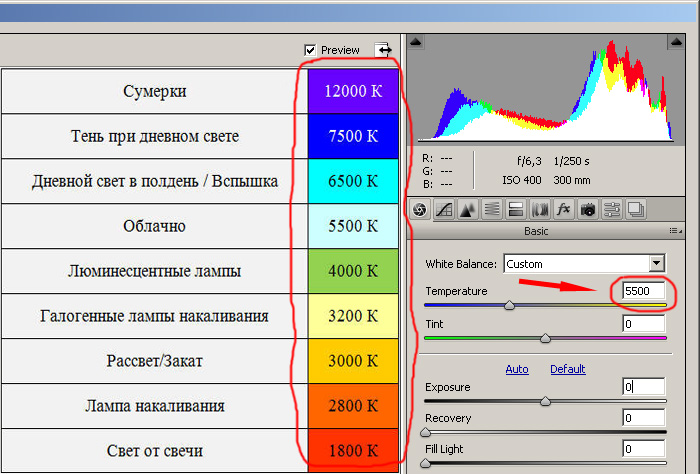Click the Tint value field
The height and width of the screenshot is (474, 700).
coord(643,324)
